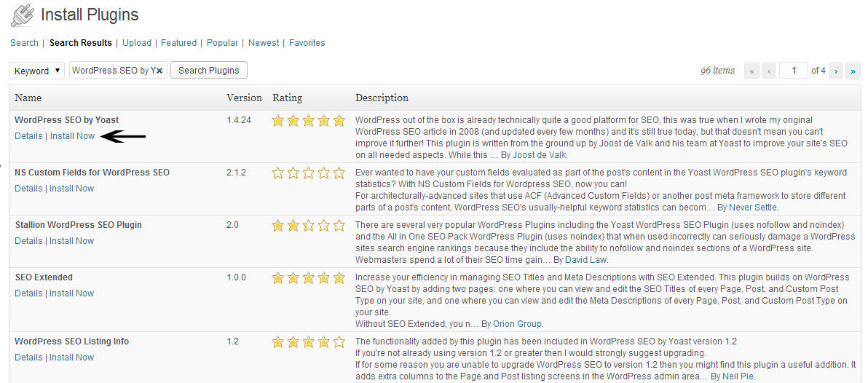Open the Favorites tab
This screenshot has width=868, height=383.
307,43
